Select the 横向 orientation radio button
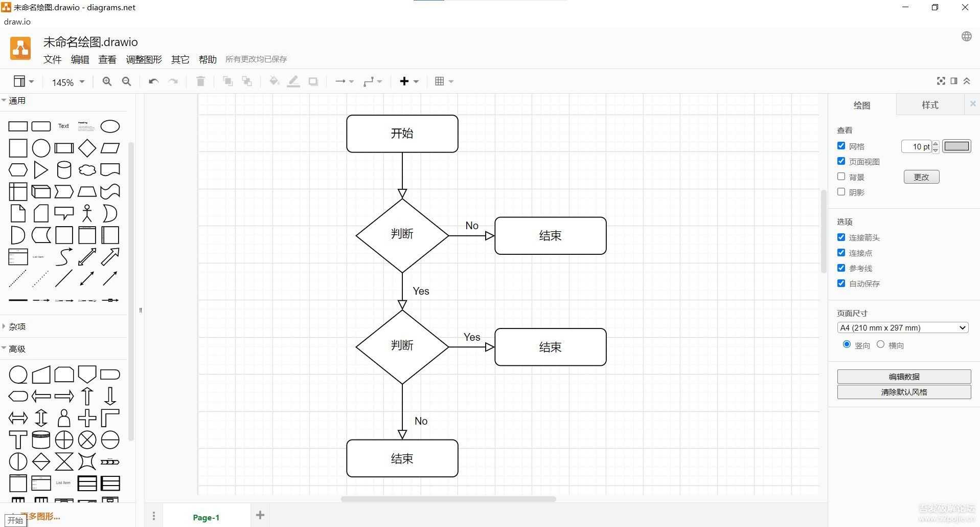980x527 pixels. [880, 344]
